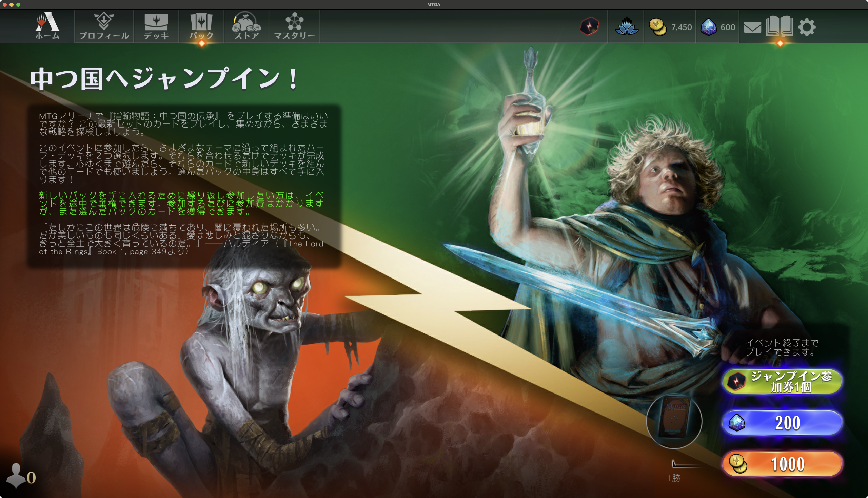Open the book learn-to-play icon
Viewport: 868px width, 498px height.
(x=780, y=26)
